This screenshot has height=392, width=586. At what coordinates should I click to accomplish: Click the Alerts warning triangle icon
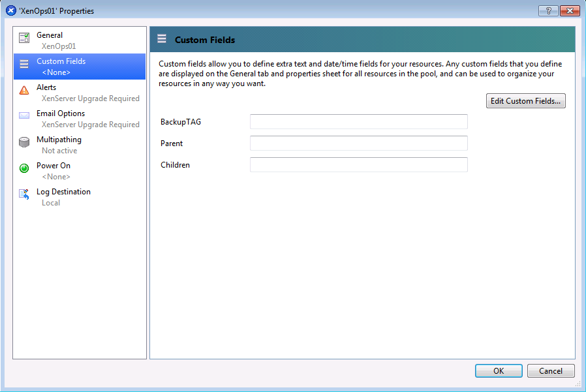click(x=24, y=90)
